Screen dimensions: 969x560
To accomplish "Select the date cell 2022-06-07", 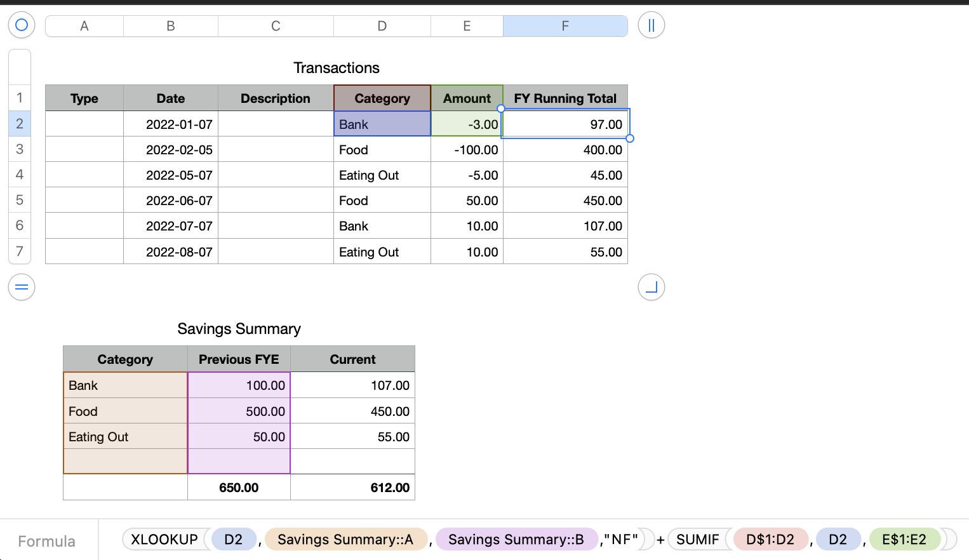I will [x=171, y=200].
